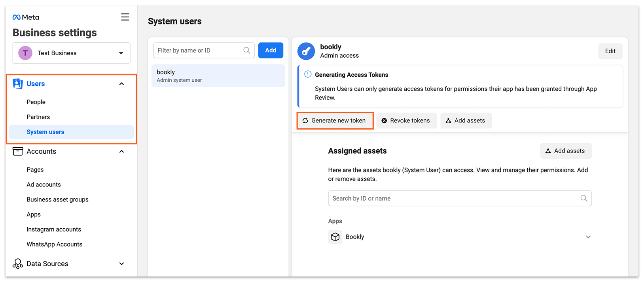
Task: Click the Users heading text
Action: pyautogui.click(x=36, y=84)
